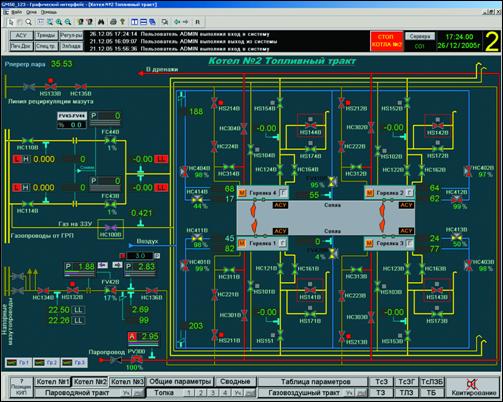This screenshot has height=402, width=503.
Task: Click Топка page 4 button
Action: 225,393
